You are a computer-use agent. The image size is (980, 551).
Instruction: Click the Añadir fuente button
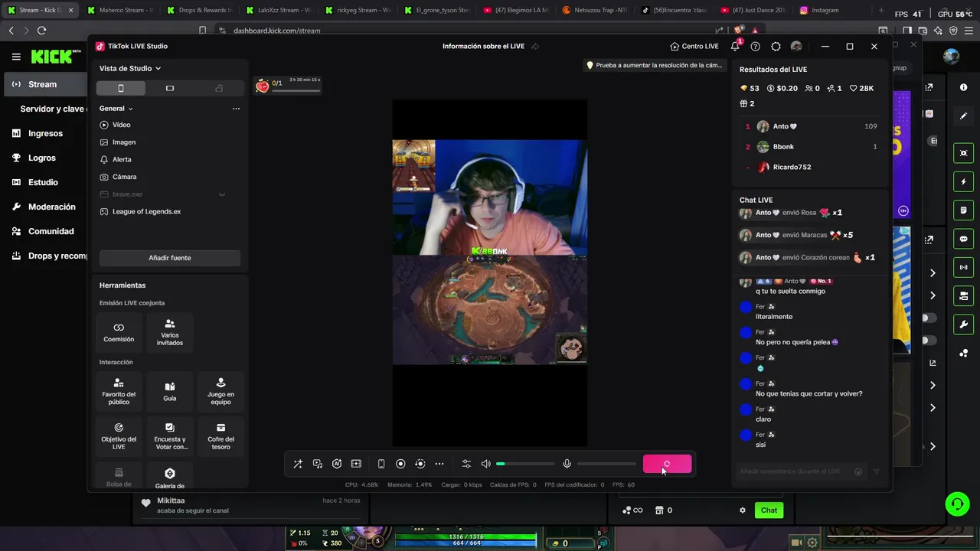click(x=170, y=258)
